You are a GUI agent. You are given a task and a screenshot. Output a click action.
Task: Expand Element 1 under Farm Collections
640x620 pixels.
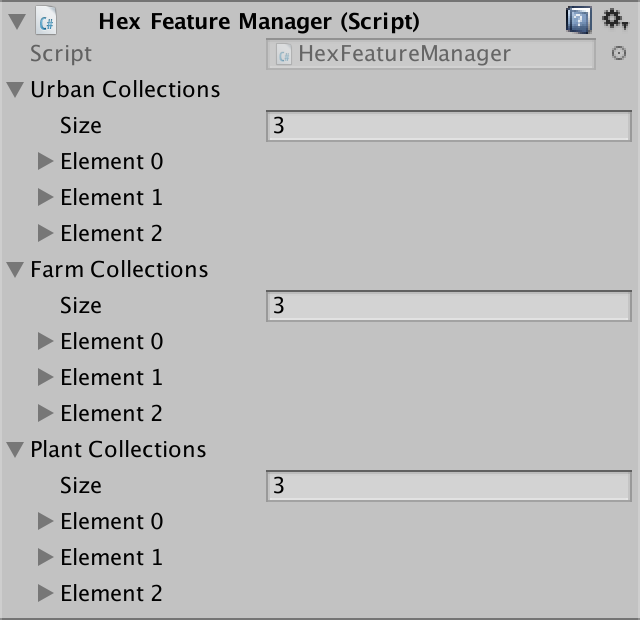click(45, 378)
